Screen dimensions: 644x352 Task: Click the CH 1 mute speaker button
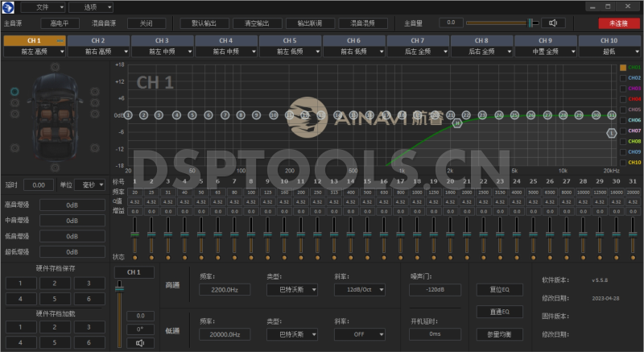pos(140,343)
